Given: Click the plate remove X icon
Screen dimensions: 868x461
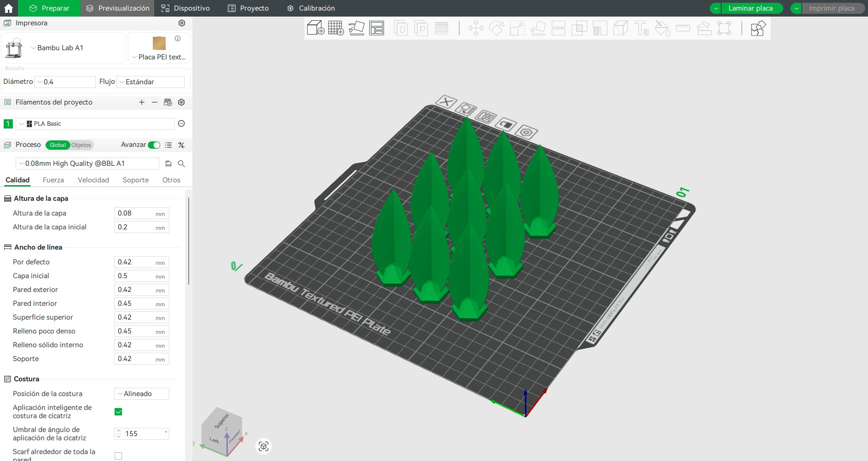Looking at the screenshot, I should point(446,101).
